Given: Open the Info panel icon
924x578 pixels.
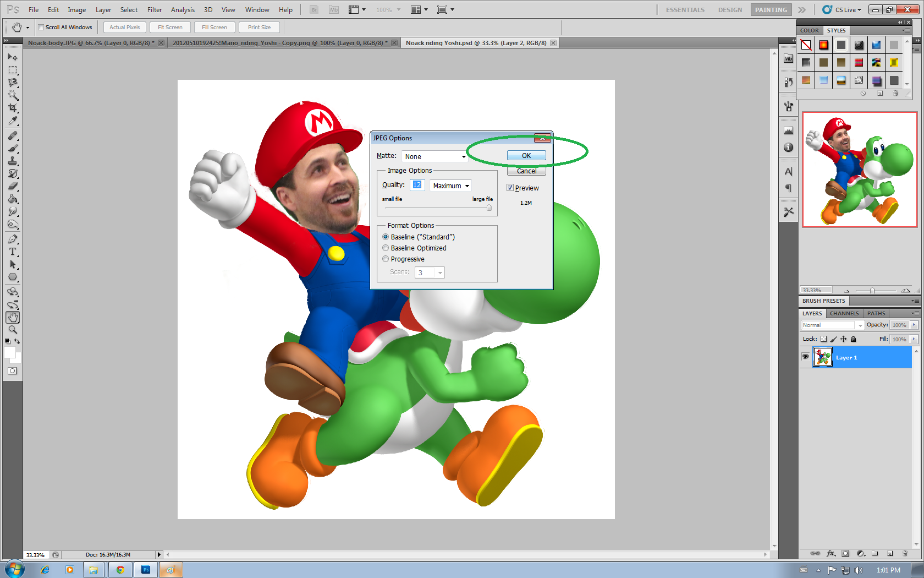Looking at the screenshot, I should click(x=788, y=148).
